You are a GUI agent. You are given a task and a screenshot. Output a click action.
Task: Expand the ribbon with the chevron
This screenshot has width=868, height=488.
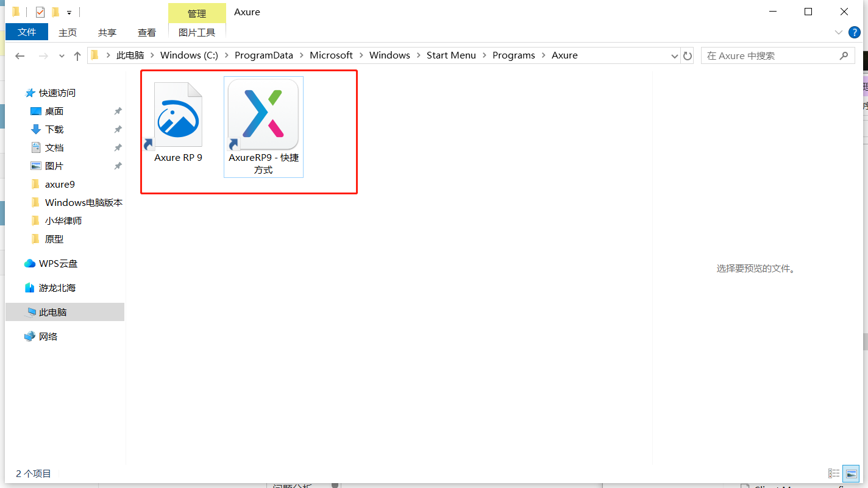pos(838,32)
